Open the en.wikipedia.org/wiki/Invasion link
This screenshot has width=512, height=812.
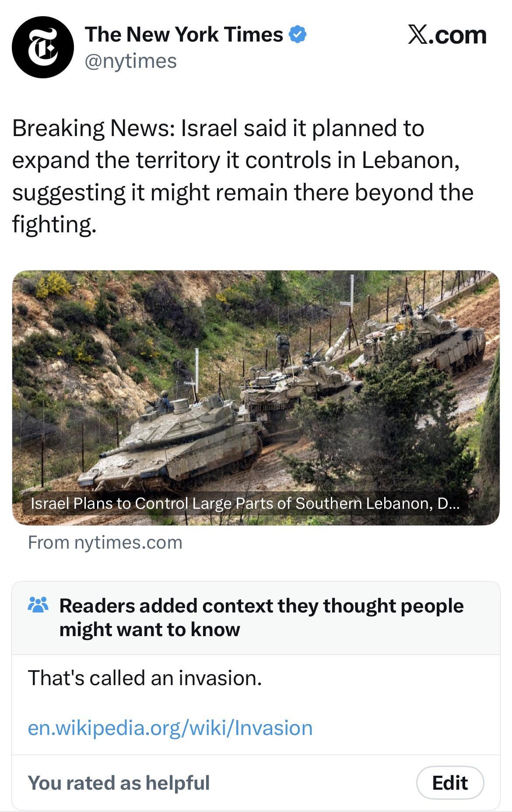click(170, 728)
